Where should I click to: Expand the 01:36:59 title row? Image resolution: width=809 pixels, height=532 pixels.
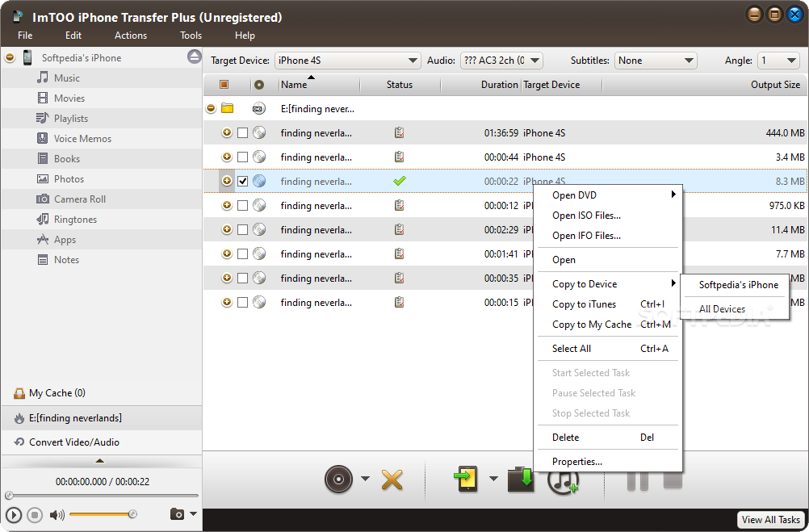click(x=227, y=132)
